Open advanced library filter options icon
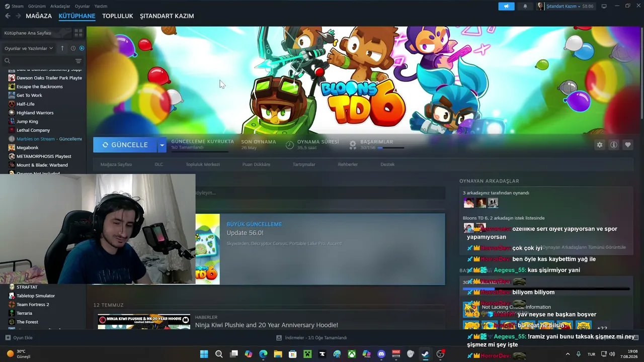644x362 pixels. [x=78, y=61]
